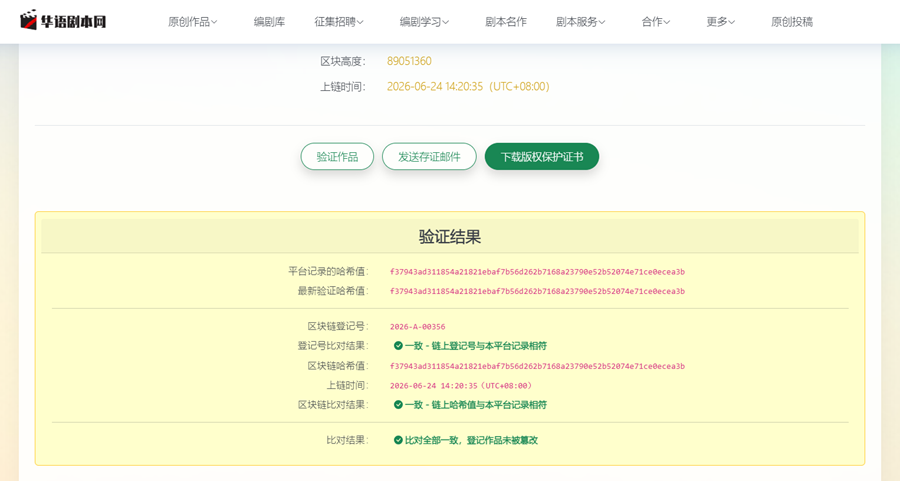Expand the 合作 menu
Screen dimensions: 900x481
(x=655, y=22)
